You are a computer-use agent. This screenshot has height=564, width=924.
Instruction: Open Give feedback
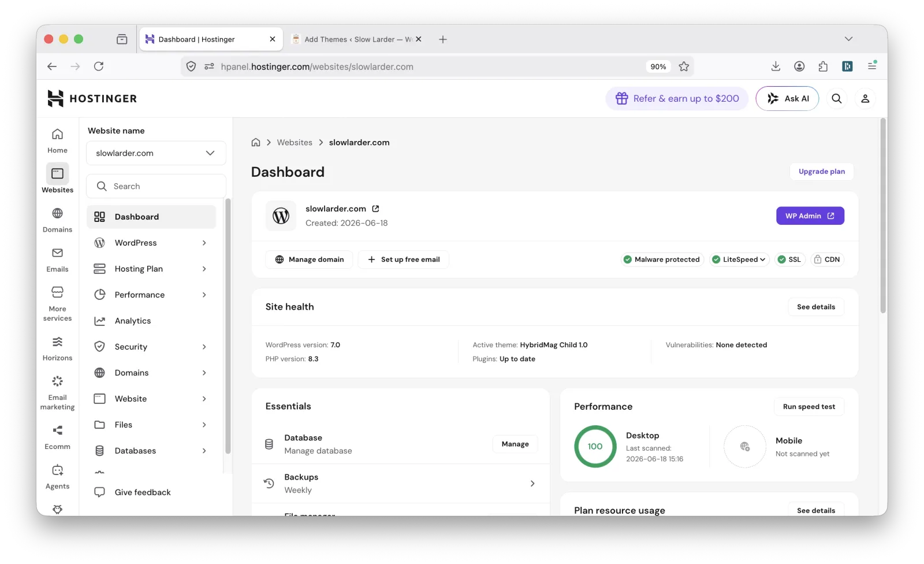click(133, 492)
